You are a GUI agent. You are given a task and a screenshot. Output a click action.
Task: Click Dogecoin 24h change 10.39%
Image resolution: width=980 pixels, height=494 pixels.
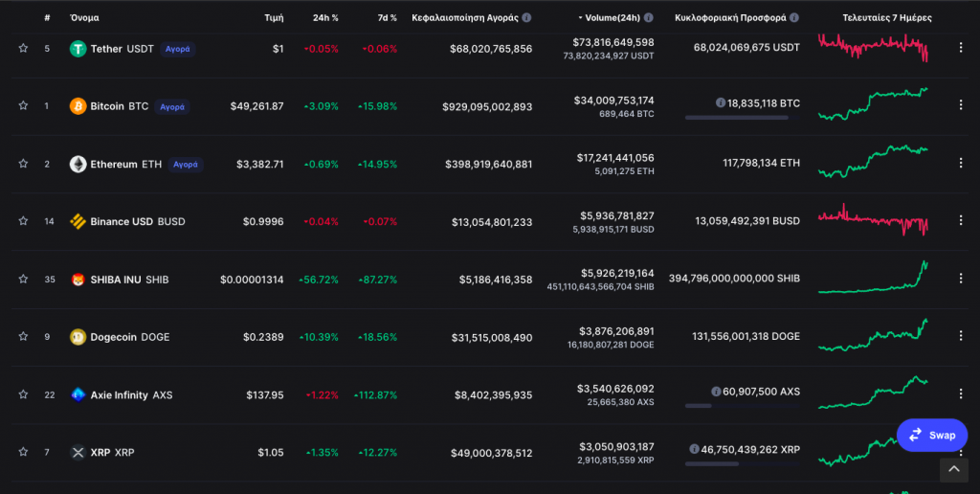(319, 337)
